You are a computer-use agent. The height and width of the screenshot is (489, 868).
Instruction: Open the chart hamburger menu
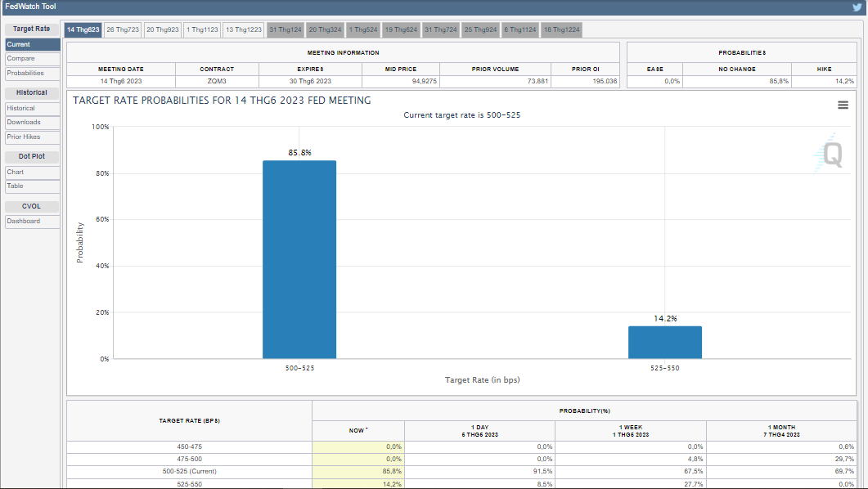point(843,105)
